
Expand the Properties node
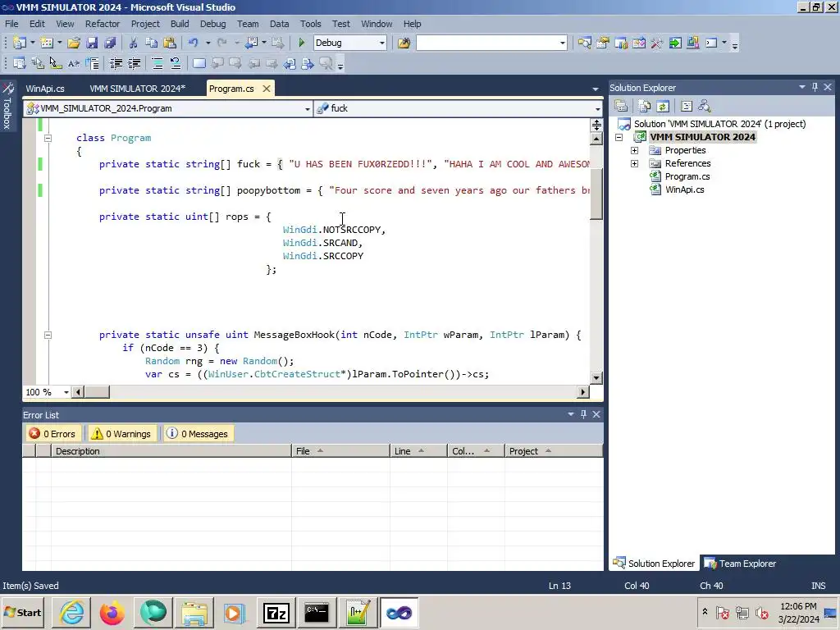(x=634, y=151)
